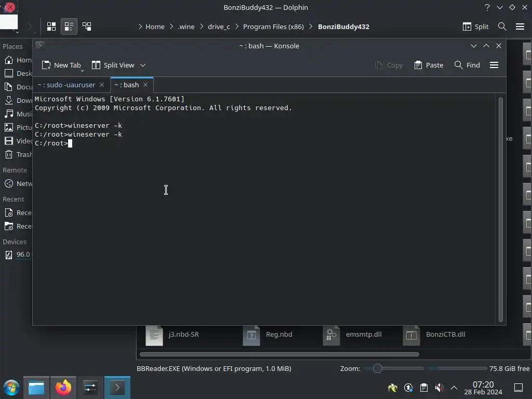Select emsmtp.dll file in Dolphin
The width and height of the screenshot is (532, 399).
[353, 335]
